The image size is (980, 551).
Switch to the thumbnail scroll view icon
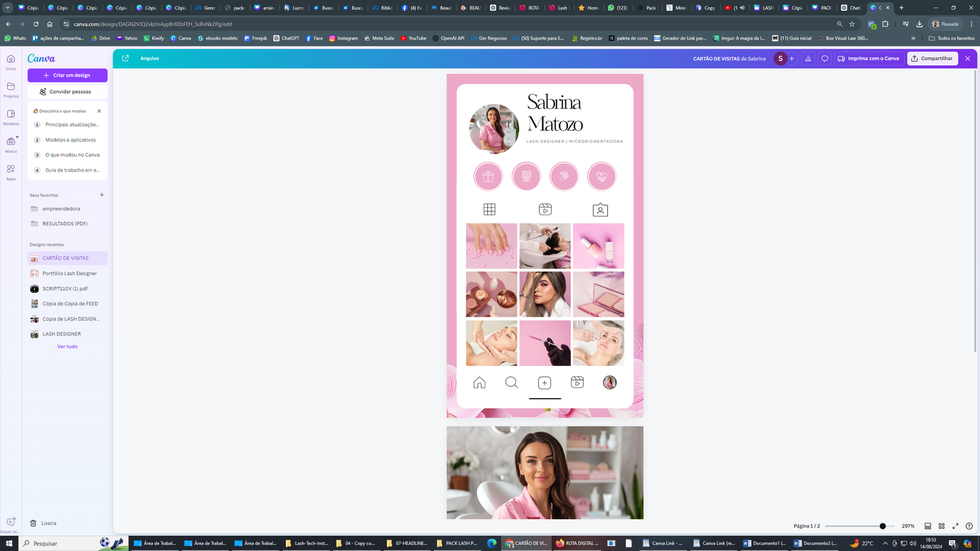[928, 526]
